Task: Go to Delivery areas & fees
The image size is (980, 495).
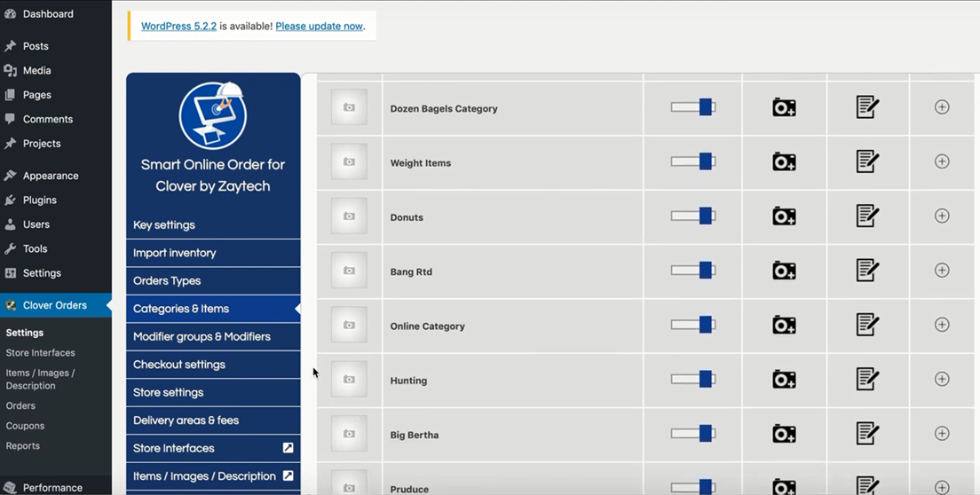Action: [x=213, y=420]
